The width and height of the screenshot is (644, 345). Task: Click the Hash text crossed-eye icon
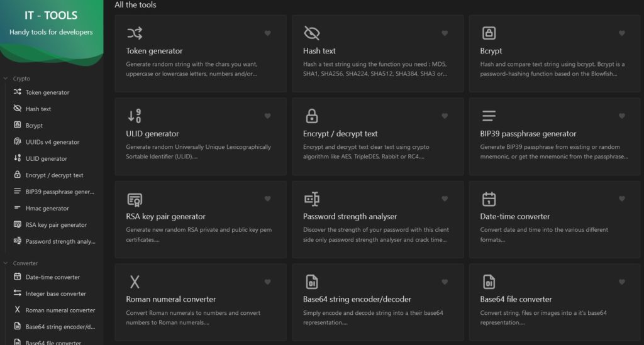(x=312, y=33)
